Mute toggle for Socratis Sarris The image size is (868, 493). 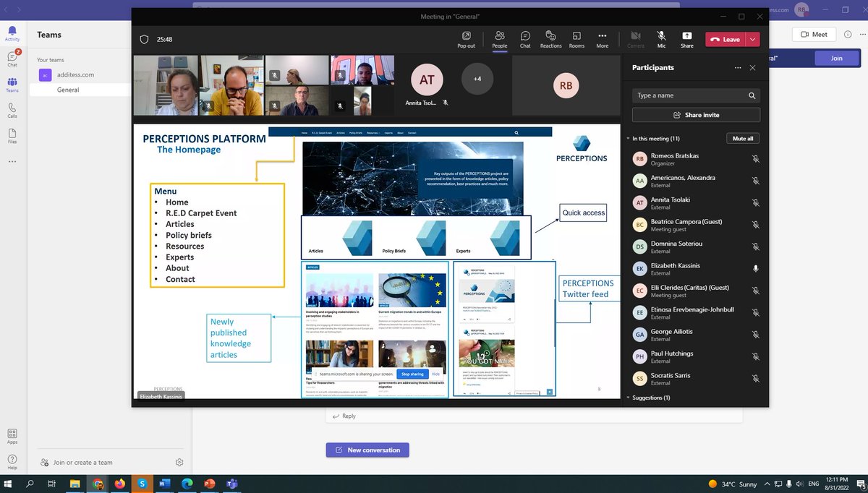tap(755, 379)
